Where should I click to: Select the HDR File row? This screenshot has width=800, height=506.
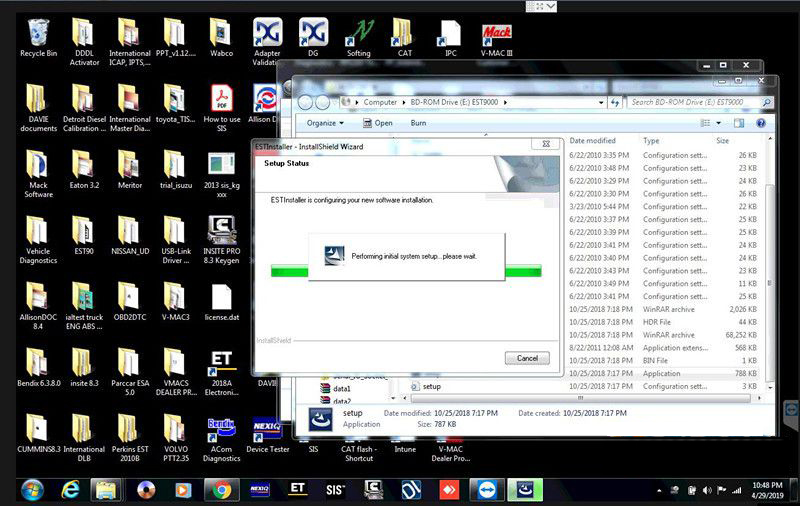pos(663,322)
